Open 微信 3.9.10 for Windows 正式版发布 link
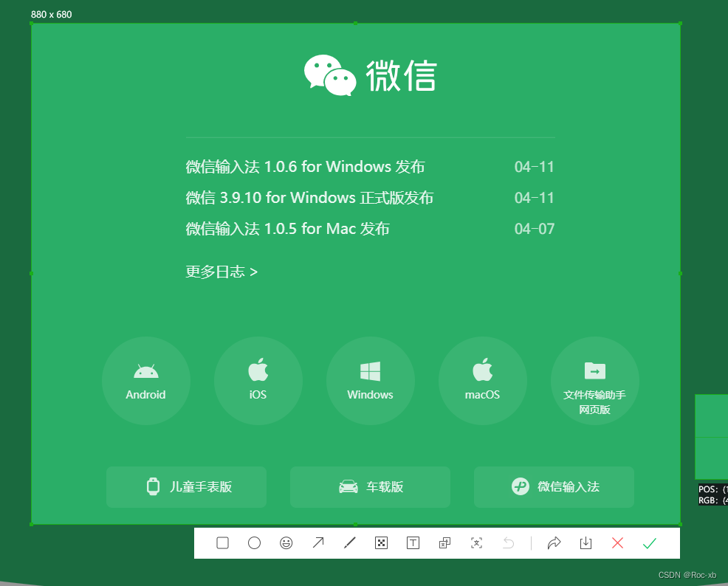Viewport: 728px width, 586px height. [x=309, y=198]
